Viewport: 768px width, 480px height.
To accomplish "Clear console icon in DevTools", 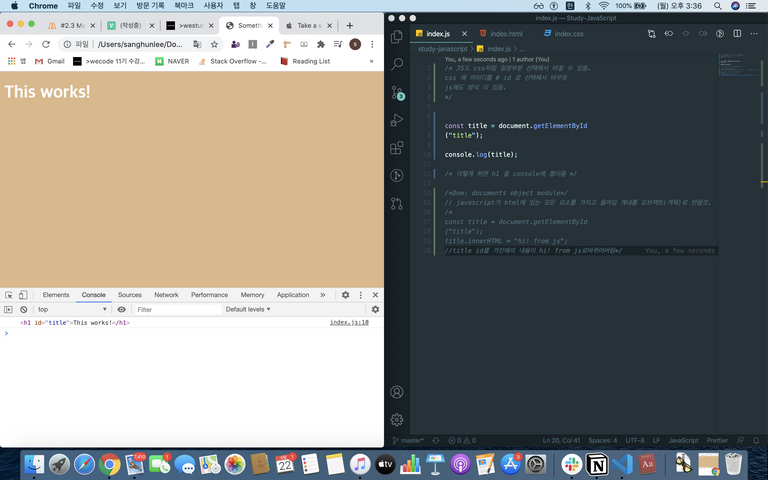I will (x=24, y=309).
